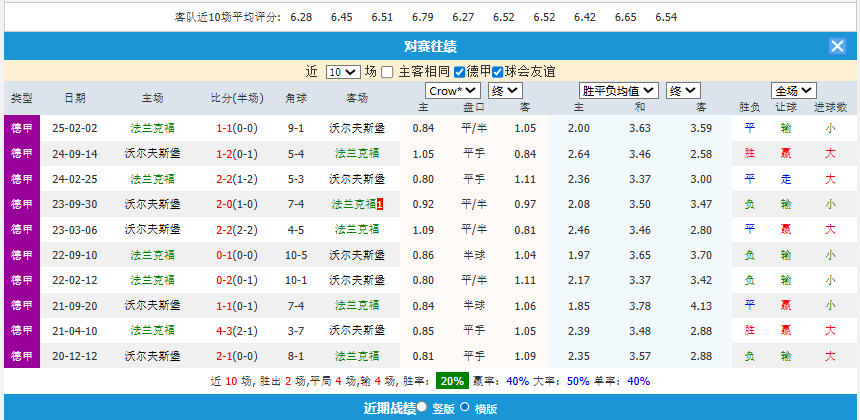Open the match count dropdown showing 10
The width and height of the screenshot is (860, 420).
[341, 72]
